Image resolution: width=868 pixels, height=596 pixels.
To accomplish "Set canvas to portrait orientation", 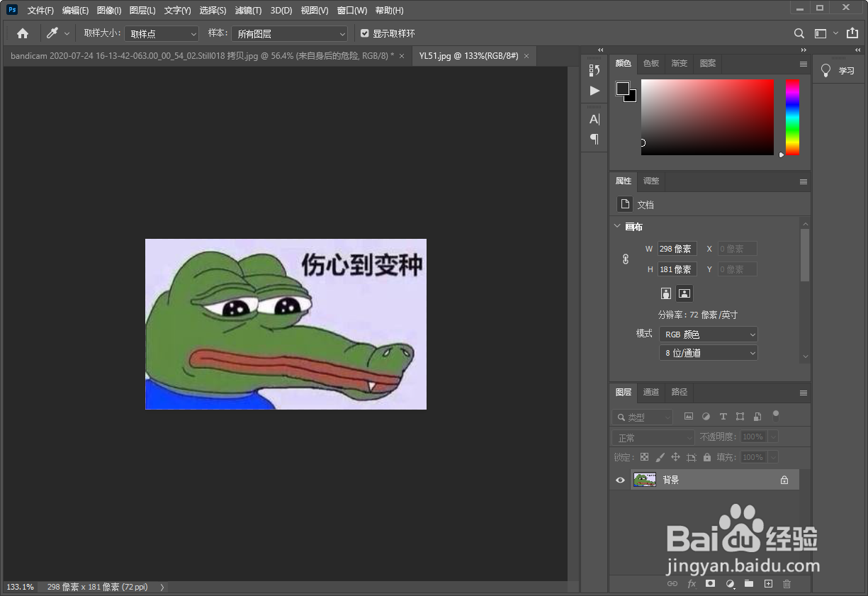I will click(666, 293).
